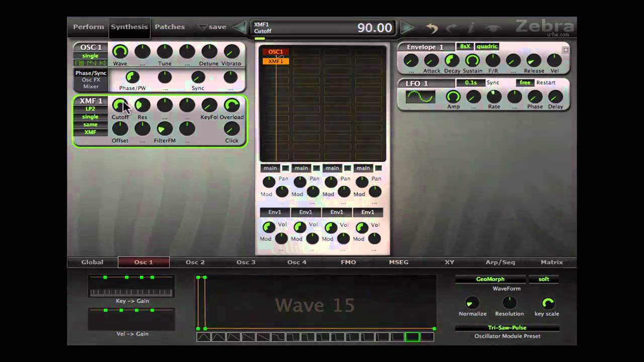Image resolution: width=644 pixels, height=362 pixels.
Task: Open the Tri-Saw-Pulse oscillator preset dropdown
Action: [507, 328]
